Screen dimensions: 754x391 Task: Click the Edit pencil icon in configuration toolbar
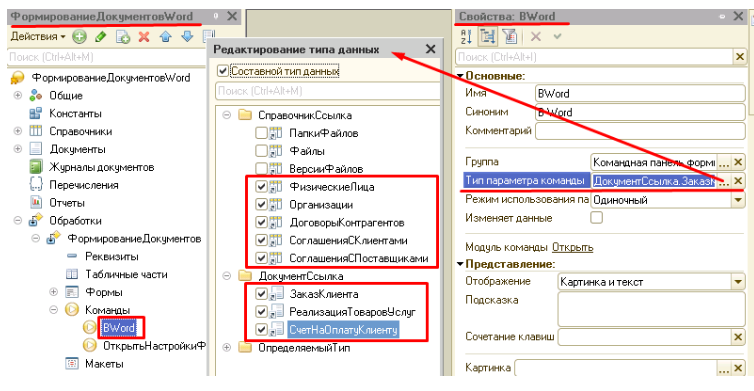click(101, 37)
